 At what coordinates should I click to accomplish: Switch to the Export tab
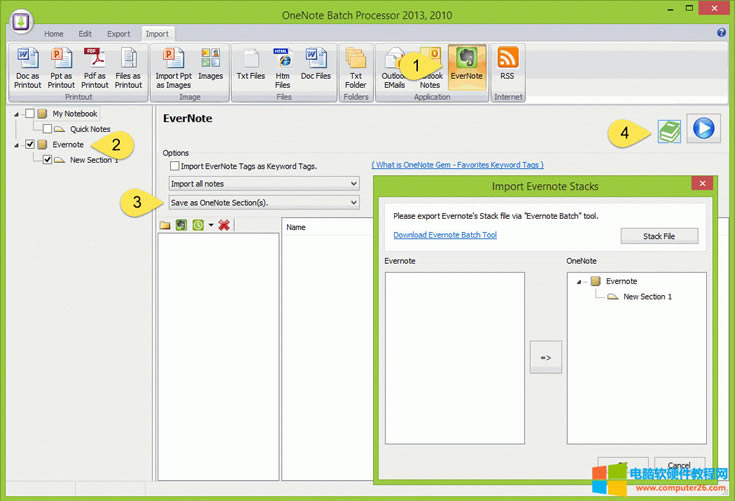coord(118,34)
